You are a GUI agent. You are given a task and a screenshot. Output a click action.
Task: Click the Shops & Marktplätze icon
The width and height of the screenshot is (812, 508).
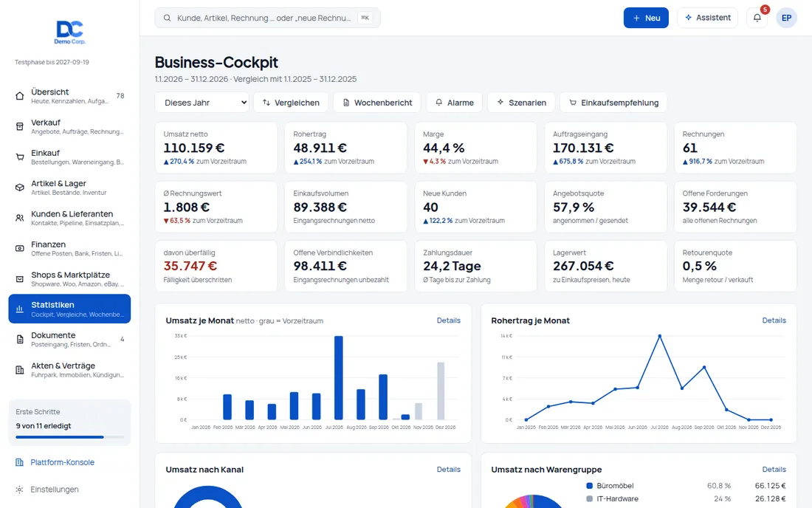[x=20, y=279]
